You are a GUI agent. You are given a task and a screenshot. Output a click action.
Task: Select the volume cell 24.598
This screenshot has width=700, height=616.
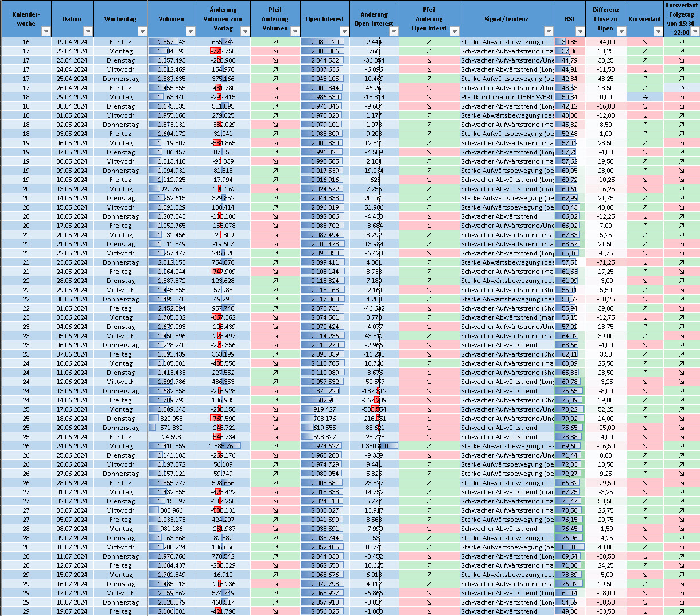pyautogui.click(x=172, y=437)
